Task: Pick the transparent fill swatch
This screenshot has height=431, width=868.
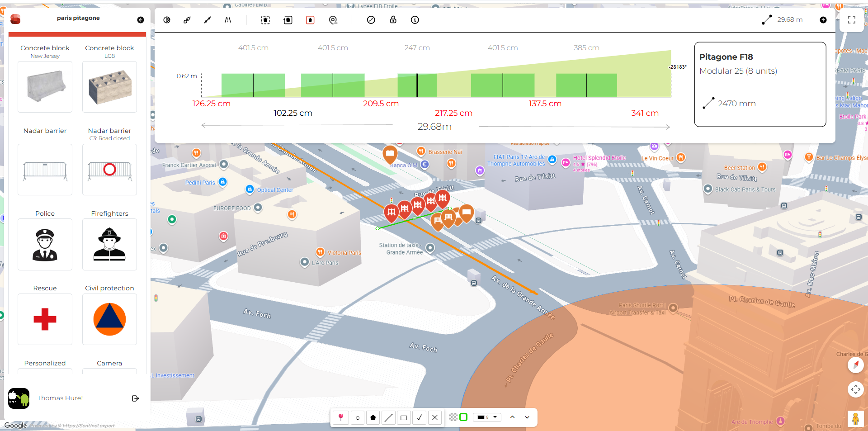Action: [453, 417]
